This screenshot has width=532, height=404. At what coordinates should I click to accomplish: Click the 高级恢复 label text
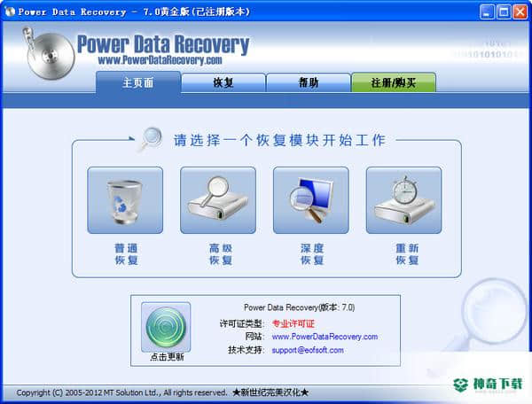221,254
